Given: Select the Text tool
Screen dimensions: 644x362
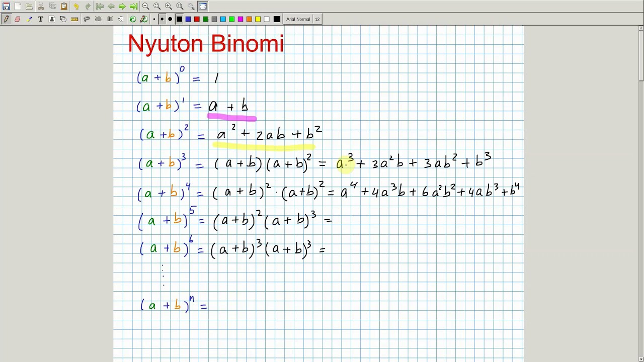Looking at the screenshot, I should (x=41, y=19).
